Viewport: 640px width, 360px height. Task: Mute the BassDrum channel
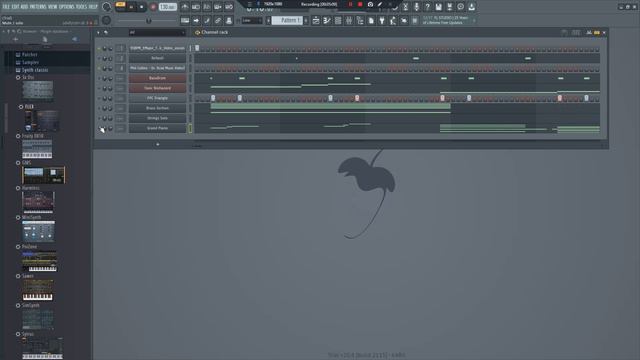click(x=99, y=78)
